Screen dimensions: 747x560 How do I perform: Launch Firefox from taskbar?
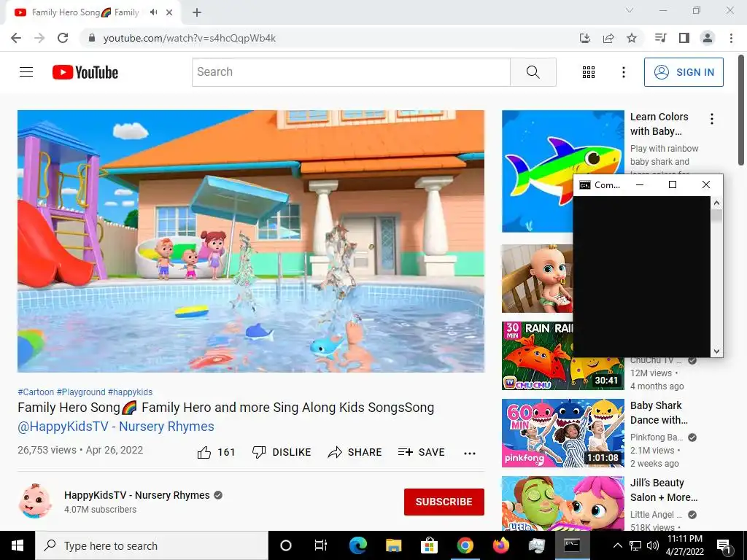coord(500,545)
